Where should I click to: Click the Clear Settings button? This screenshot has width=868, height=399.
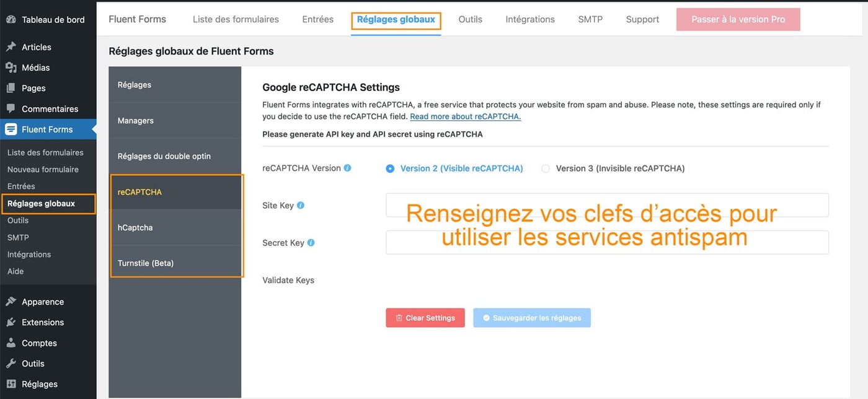pyautogui.click(x=425, y=317)
